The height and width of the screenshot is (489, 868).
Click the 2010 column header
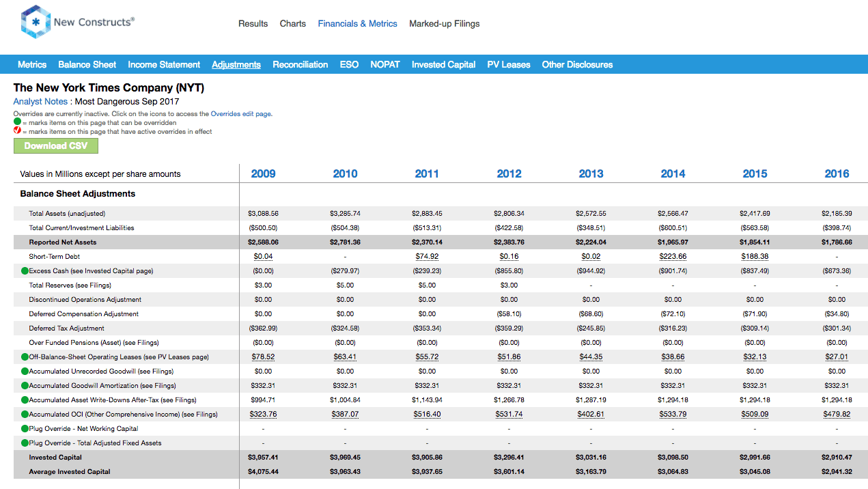coord(346,173)
